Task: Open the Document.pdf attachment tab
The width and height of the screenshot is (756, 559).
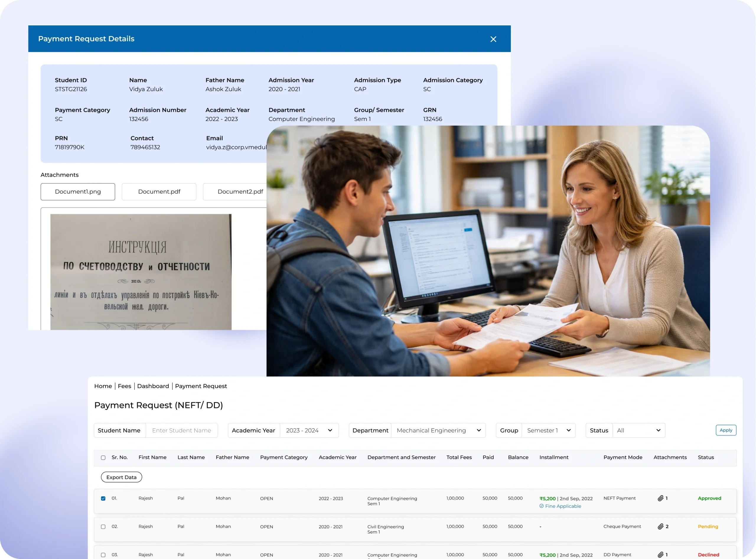Action: coord(159,192)
